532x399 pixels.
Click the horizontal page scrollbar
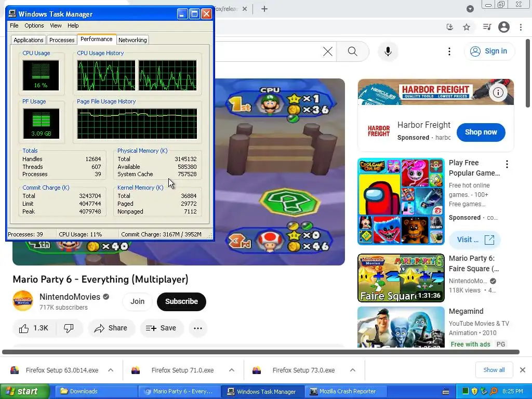coord(261,352)
